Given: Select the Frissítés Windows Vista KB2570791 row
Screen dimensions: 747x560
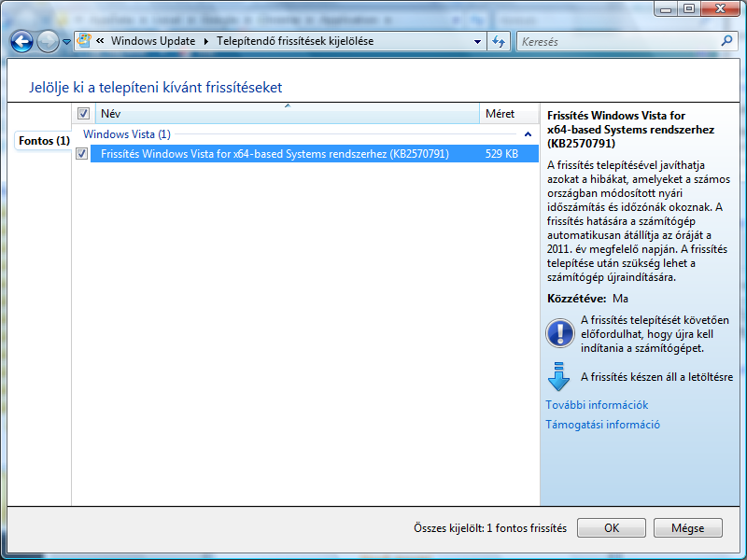Looking at the screenshot, I should pyautogui.click(x=315, y=154).
